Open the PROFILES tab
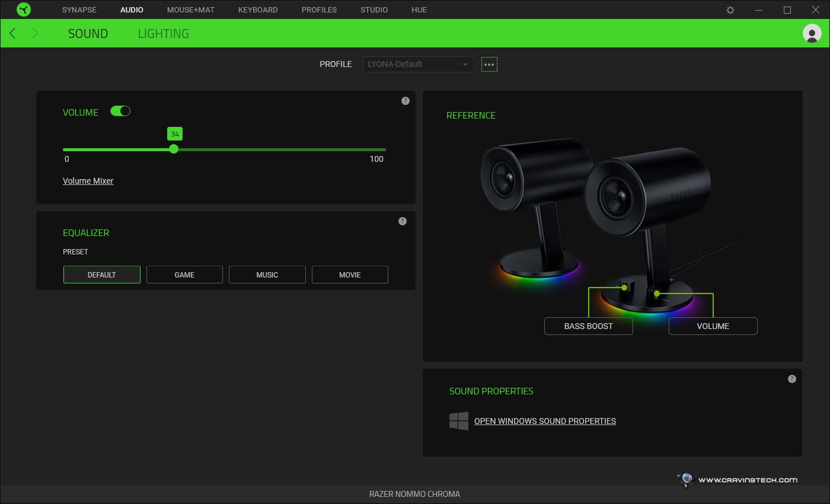 pos(319,10)
